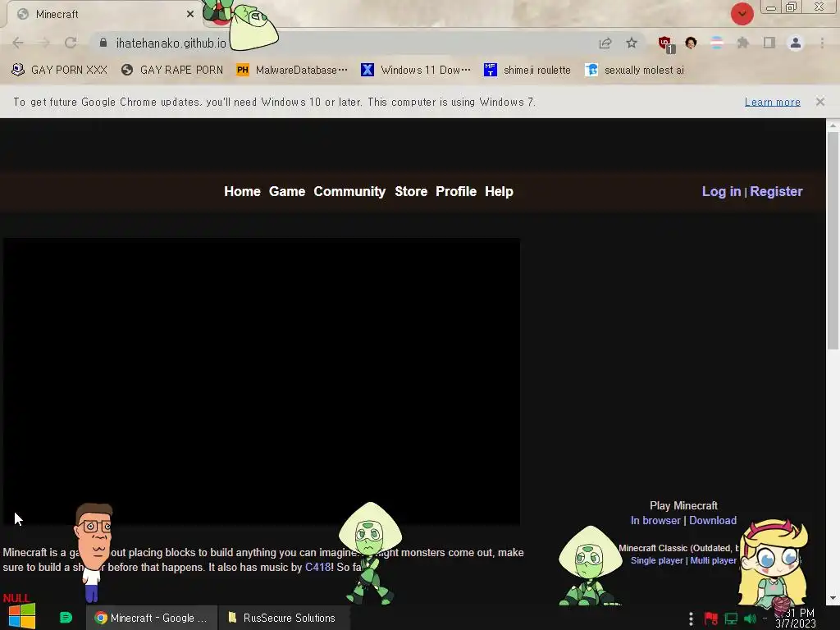Reload the page with the refresh icon

pyautogui.click(x=71, y=43)
